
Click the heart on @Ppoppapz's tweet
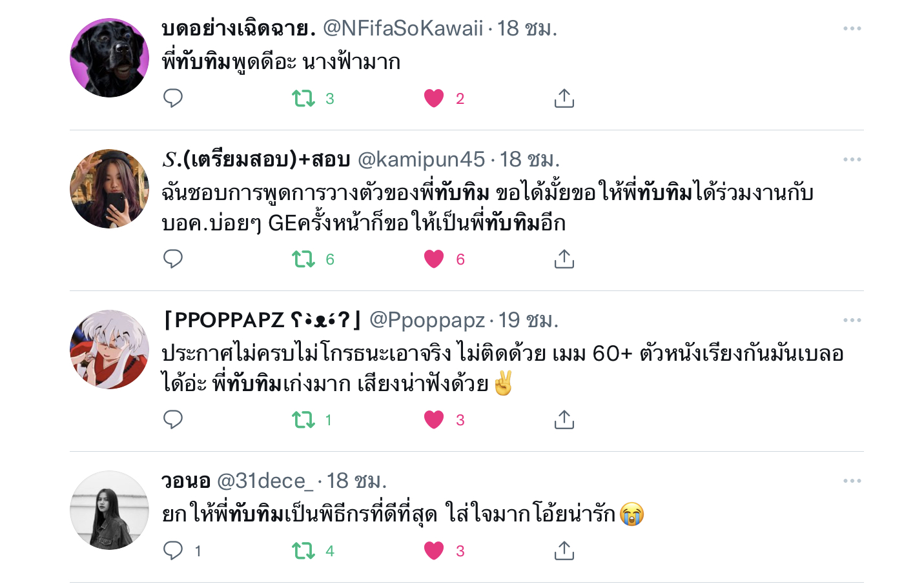coord(434,419)
